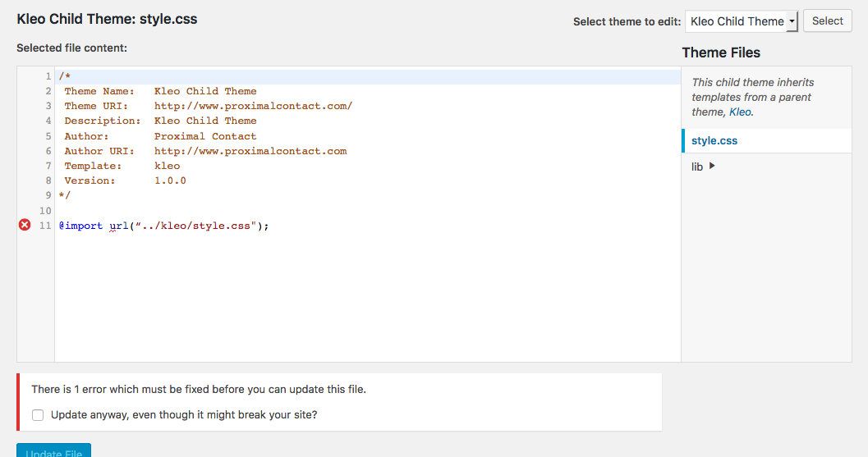Click the Theme URI value http://www.proximalcontact.com/
This screenshot has width=868, height=457.
click(253, 106)
